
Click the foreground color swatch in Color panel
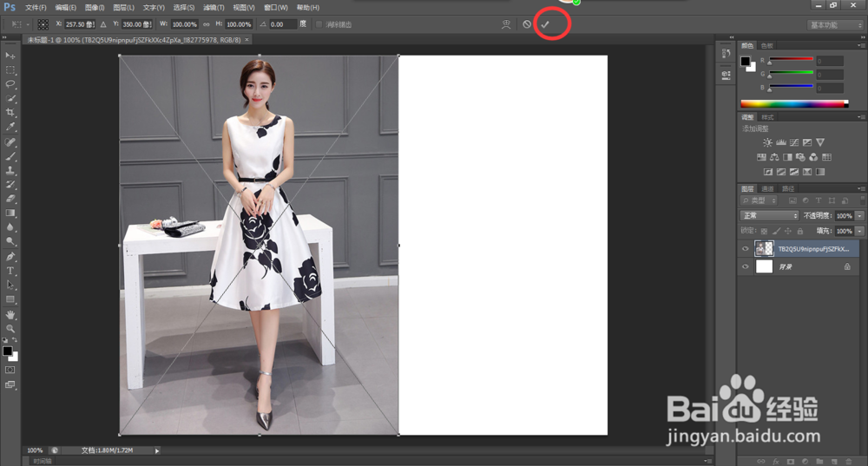746,61
